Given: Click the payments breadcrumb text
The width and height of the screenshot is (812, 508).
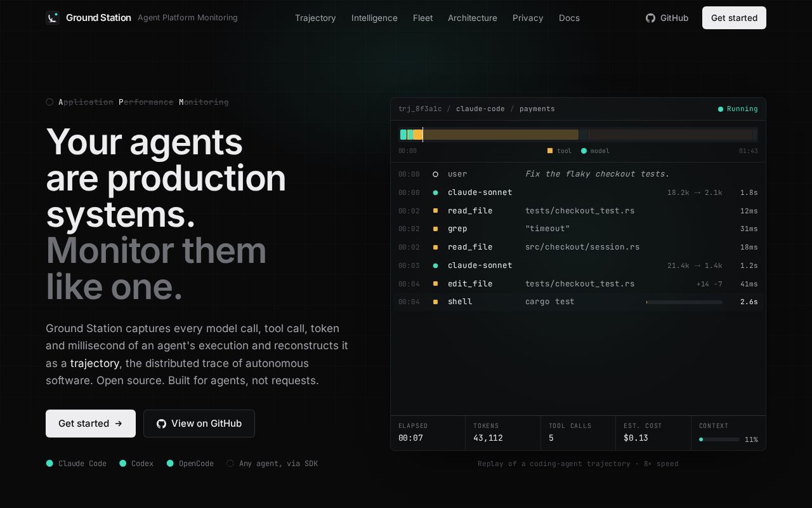Looking at the screenshot, I should pos(537,109).
